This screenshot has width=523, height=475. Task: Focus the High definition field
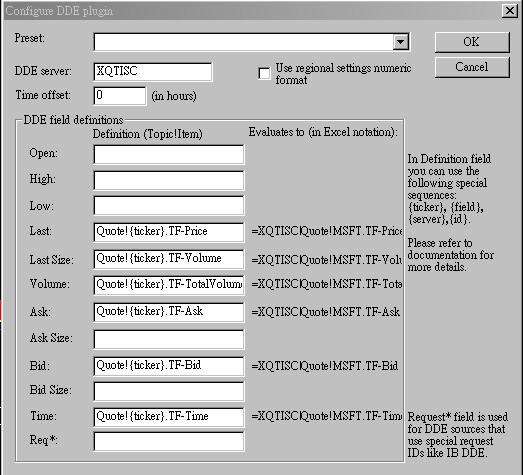point(169,180)
